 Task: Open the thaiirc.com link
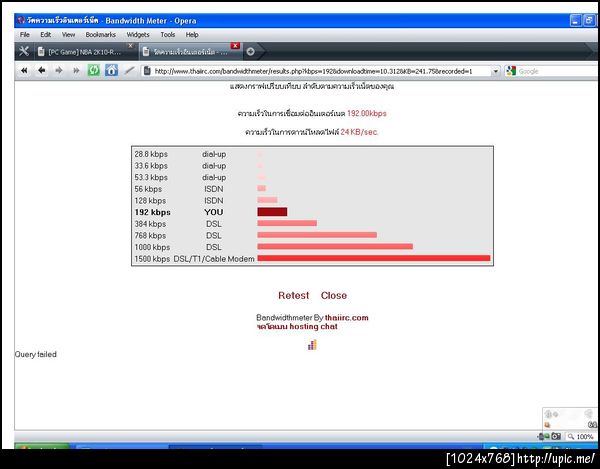[347, 318]
